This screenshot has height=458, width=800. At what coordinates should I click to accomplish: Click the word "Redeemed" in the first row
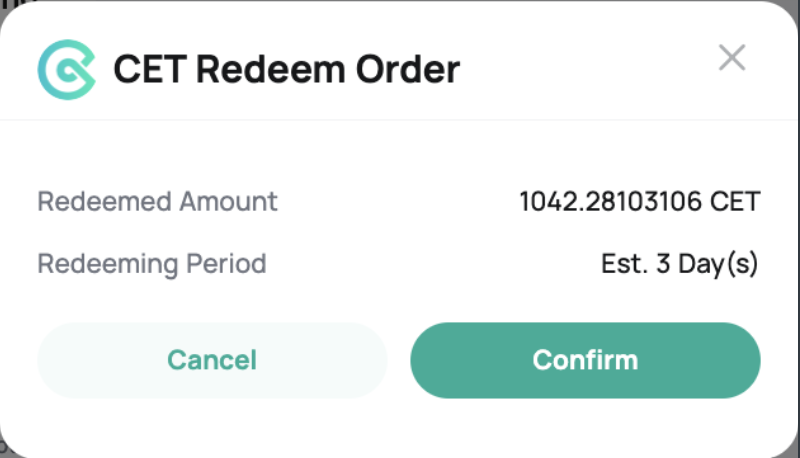tap(104, 201)
